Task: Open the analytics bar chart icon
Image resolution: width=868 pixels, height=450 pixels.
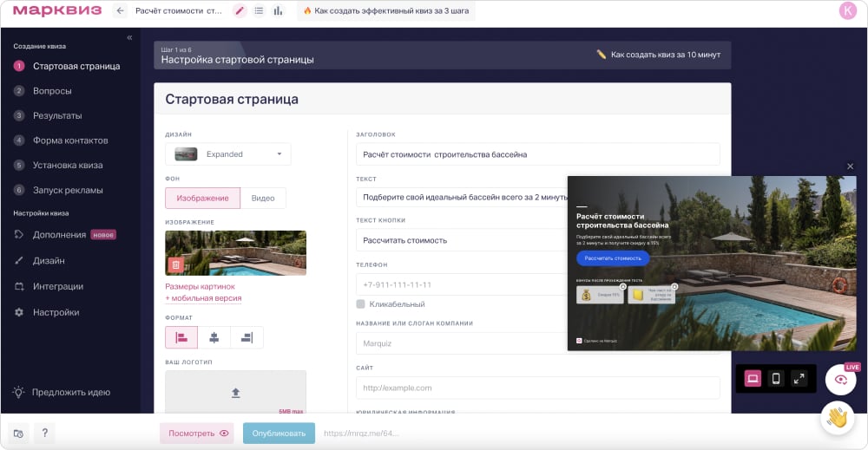Action: [x=278, y=11]
